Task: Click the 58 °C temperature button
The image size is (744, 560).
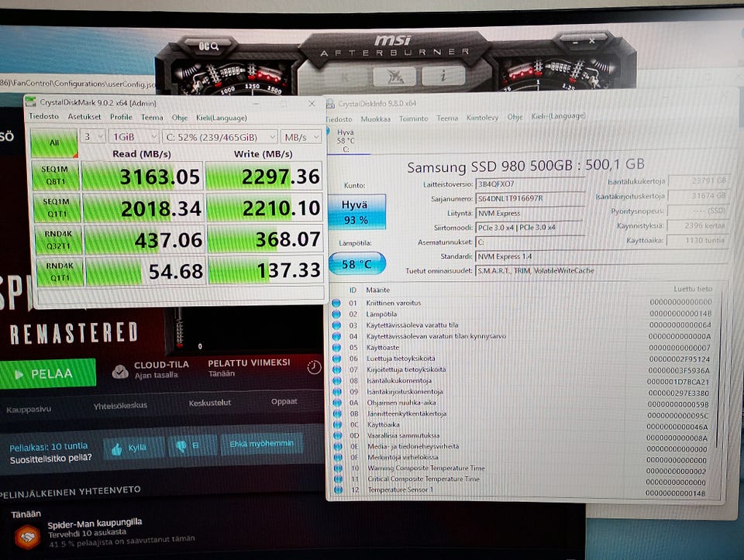Action: tap(356, 263)
